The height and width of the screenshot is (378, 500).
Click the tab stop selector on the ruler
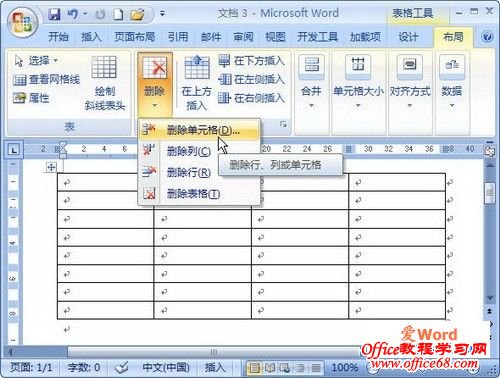(14, 150)
